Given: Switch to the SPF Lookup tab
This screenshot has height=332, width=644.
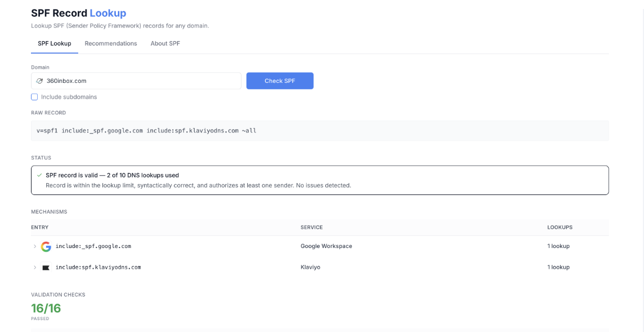Looking at the screenshot, I should (54, 43).
